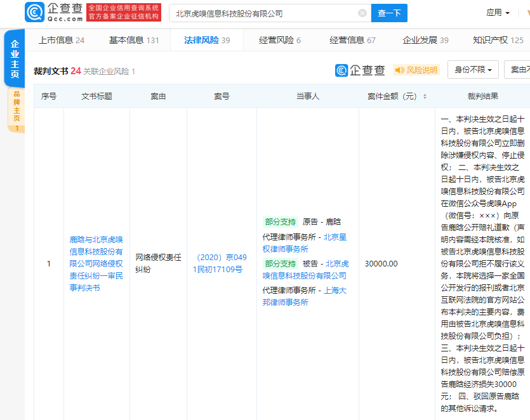Open the 上市信息 tab
This screenshot has height=420, width=530.
[62, 40]
